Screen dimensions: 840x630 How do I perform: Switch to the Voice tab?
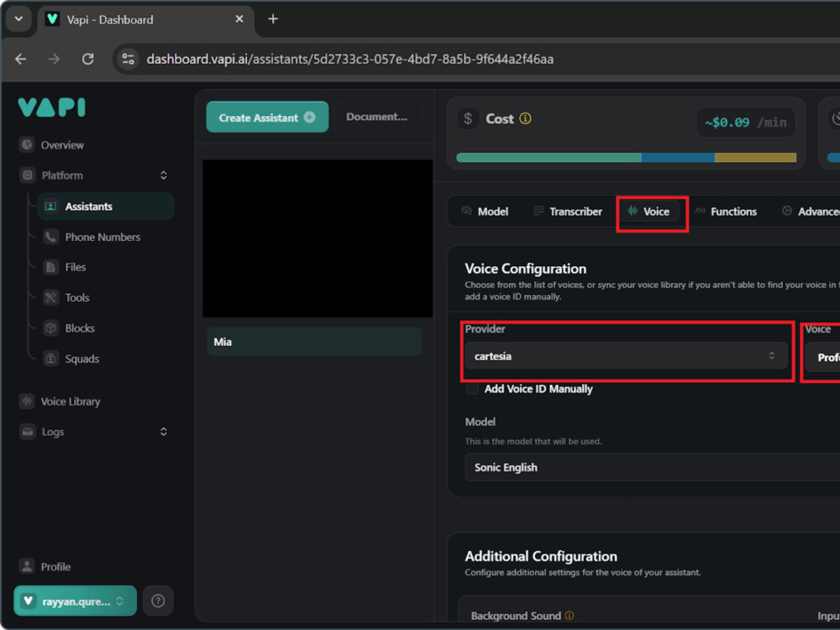tap(648, 212)
